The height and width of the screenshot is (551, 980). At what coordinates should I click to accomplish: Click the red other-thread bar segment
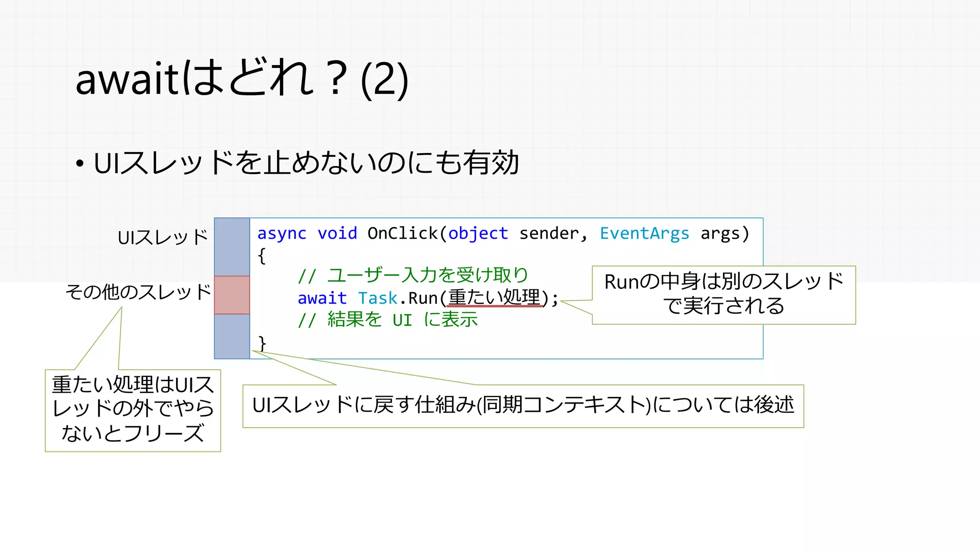[x=232, y=295]
